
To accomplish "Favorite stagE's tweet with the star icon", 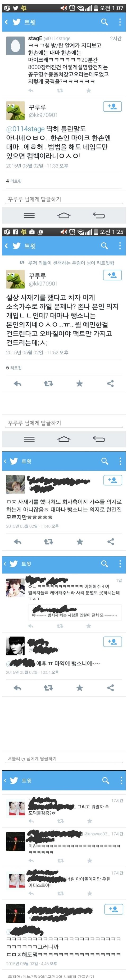I will click(x=88, y=91).
